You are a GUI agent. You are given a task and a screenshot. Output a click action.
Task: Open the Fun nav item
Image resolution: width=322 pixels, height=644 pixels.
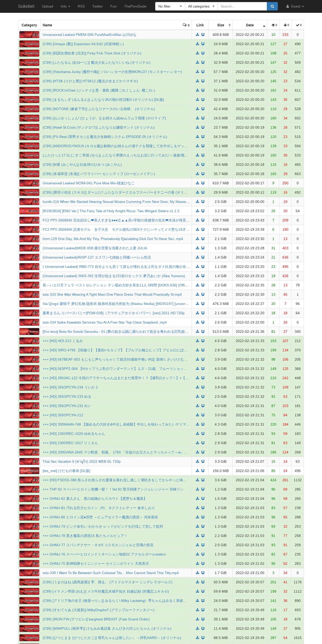(113, 6)
